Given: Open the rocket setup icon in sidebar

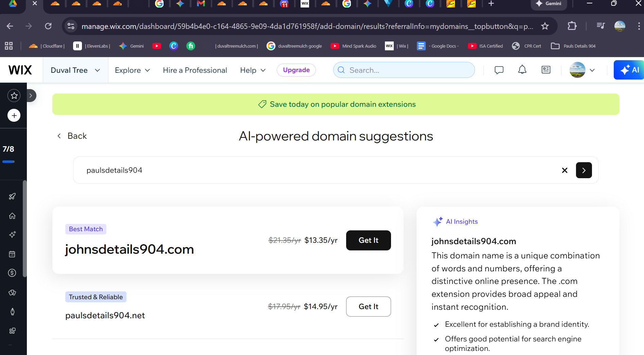Looking at the screenshot, I should pos(12,196).
